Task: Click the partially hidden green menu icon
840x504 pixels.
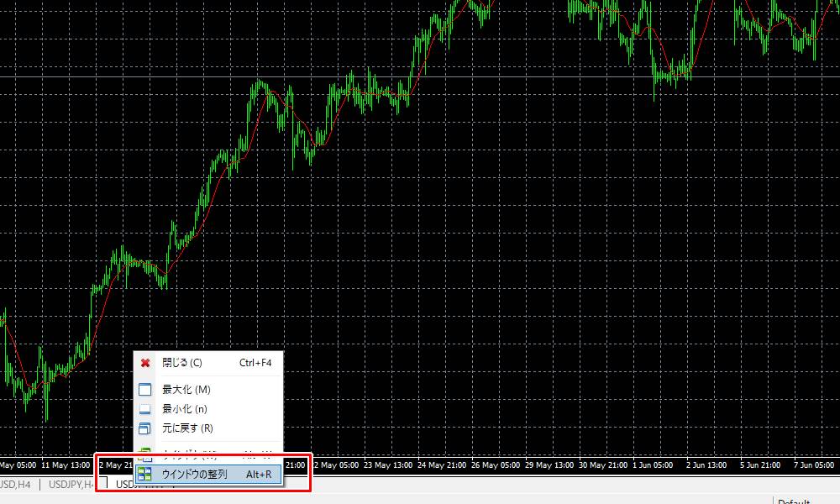Action: coord(144,455)
